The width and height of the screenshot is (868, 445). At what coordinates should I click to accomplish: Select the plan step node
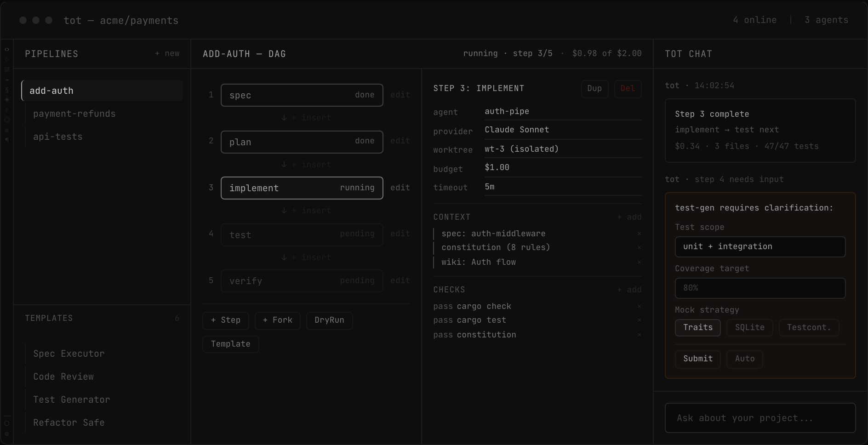302,142
